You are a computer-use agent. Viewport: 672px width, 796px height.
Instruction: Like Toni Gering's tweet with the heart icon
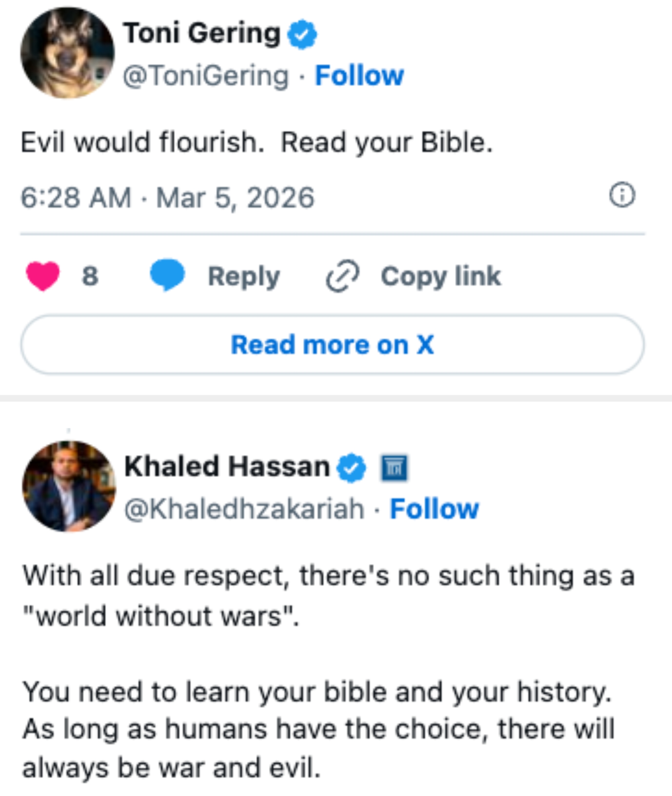tap(43, 276)
